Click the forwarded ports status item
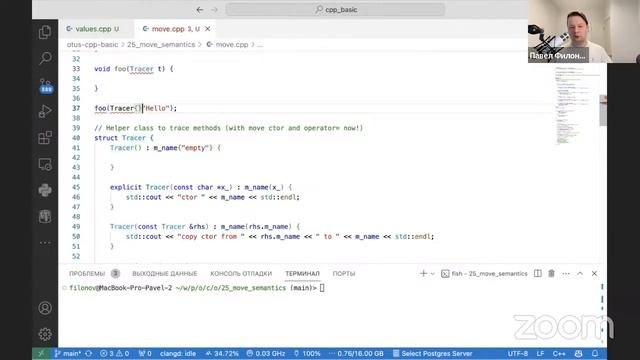 [145, 353]
